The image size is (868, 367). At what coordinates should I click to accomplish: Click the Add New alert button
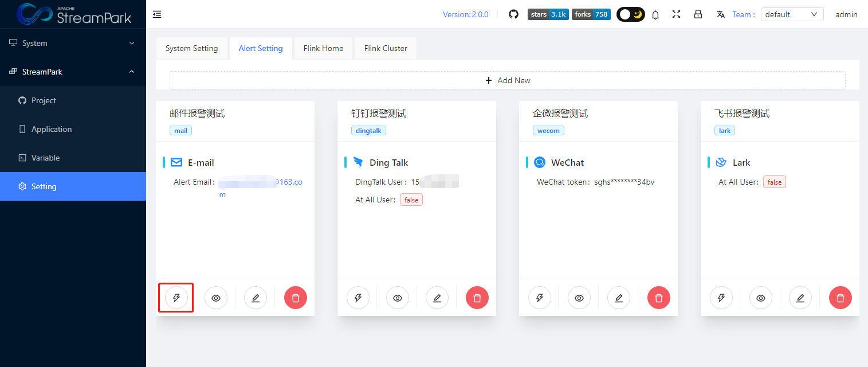pos(507,80)
